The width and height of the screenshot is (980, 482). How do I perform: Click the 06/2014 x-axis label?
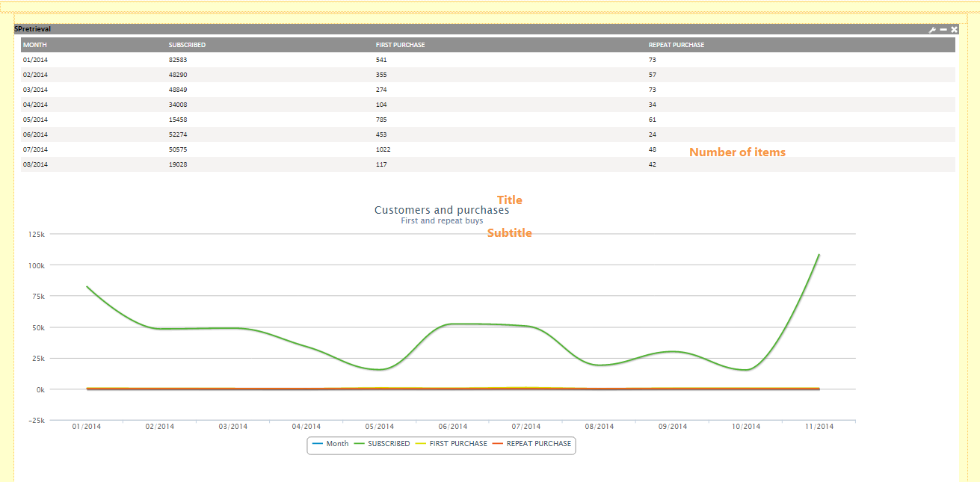(453, 427)
